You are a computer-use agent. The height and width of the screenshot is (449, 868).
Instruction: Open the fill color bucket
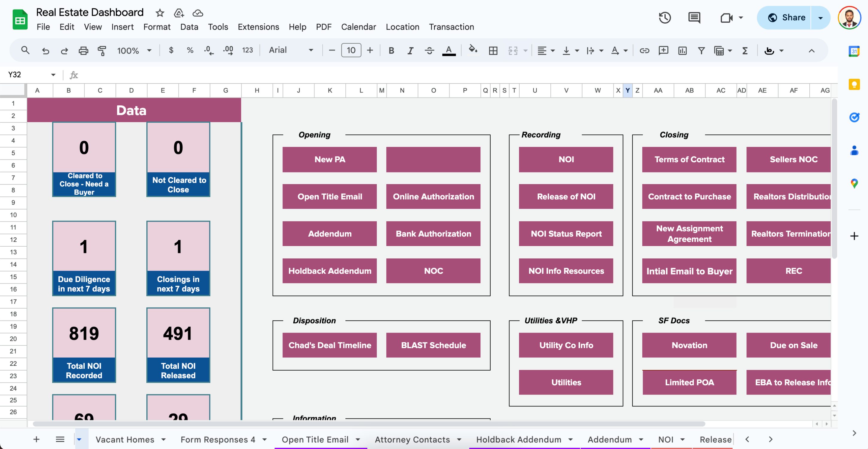tap(473, 50)
